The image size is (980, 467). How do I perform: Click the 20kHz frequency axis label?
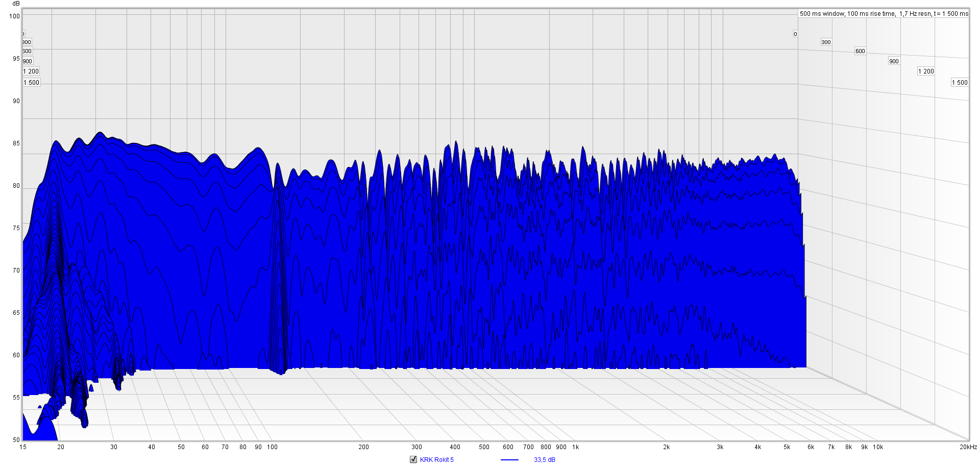(968, 447)
